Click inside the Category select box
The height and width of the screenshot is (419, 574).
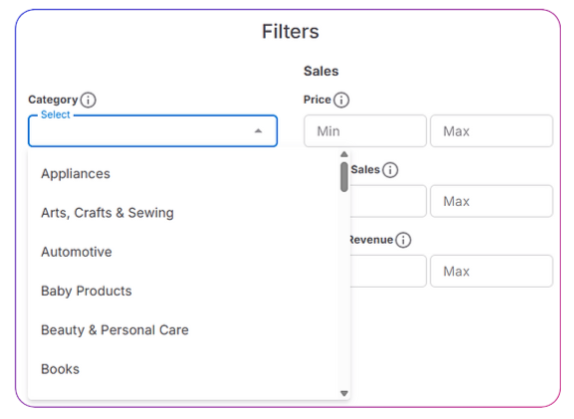tap(153, 131)
